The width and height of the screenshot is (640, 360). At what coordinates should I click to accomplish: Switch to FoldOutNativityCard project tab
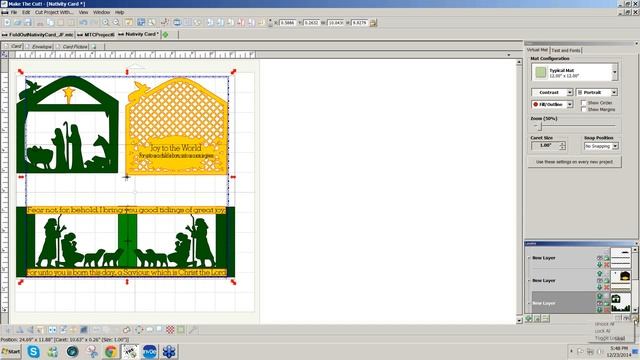(x=38, y=35)
